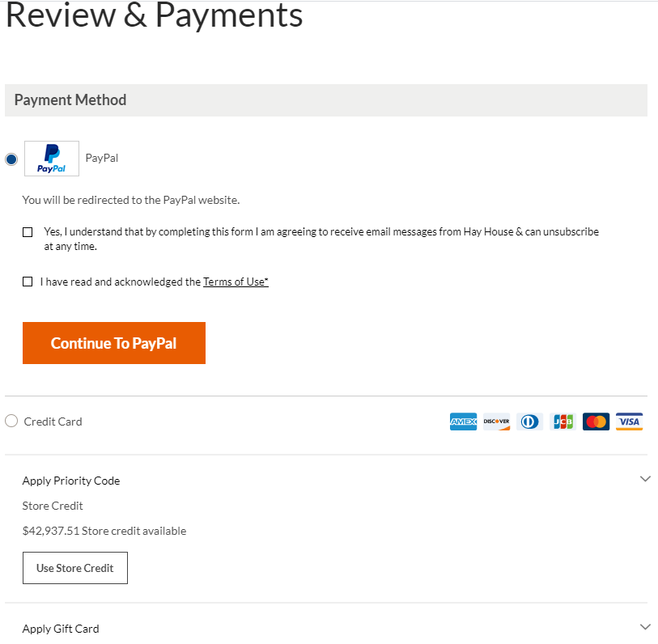Click the JCB card icon

point(562,422)
